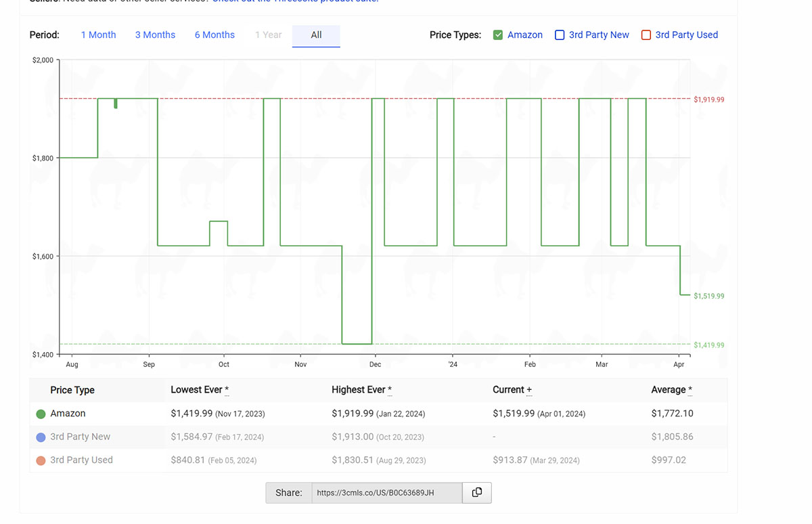Select the share URL text field
812x524 pixels.
tap(386, 493)
